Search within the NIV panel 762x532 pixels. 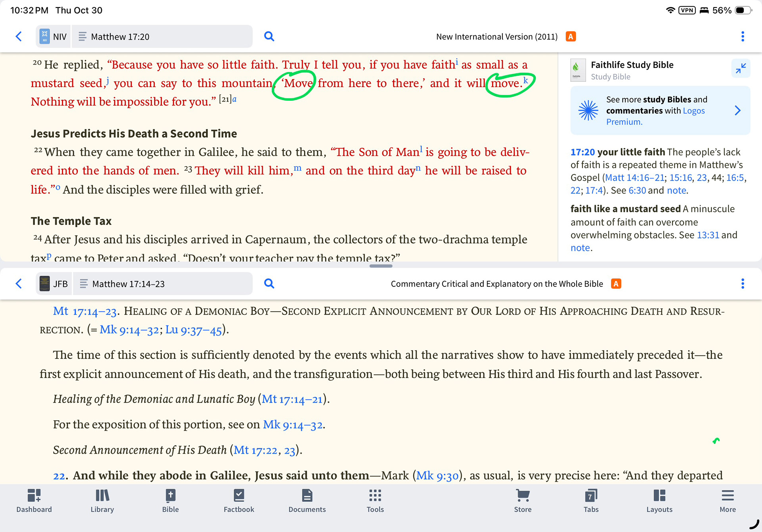click(x=269, y=36)
